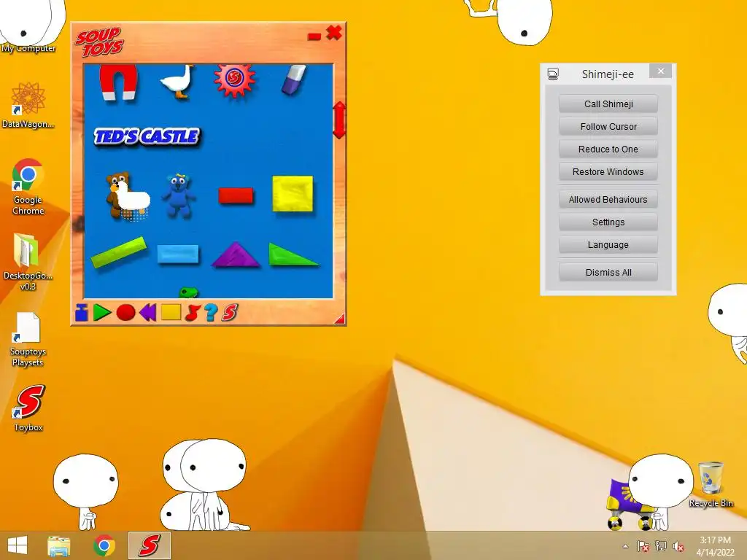747x560 pixels.
Task: Select the DataWagon desktop shortcut
Action: (x=28, y=105)
